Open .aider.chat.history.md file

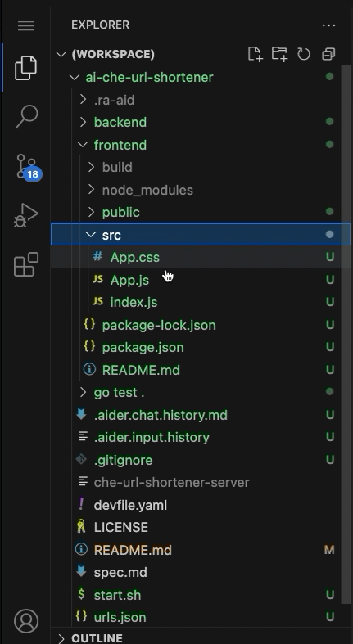161,415
